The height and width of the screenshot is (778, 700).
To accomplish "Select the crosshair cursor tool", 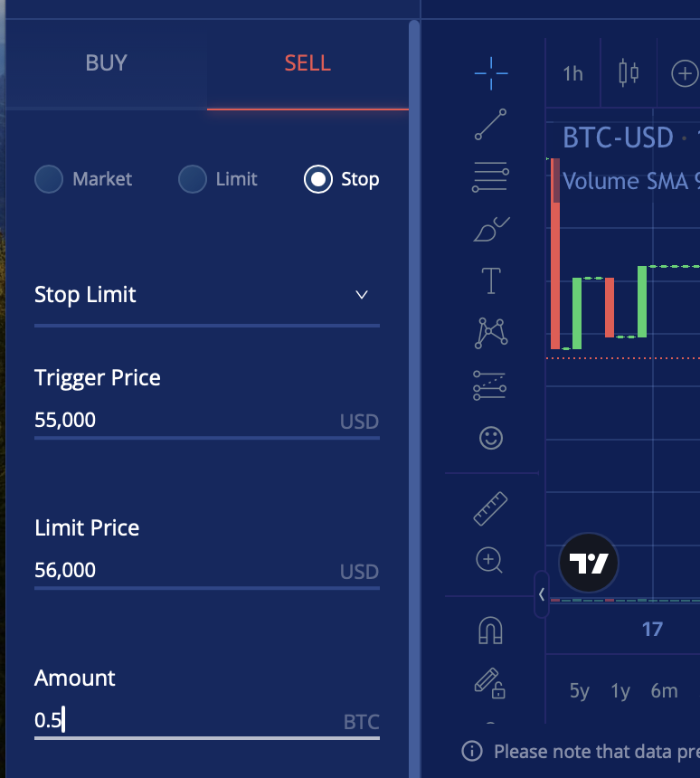I will point(491,73).
